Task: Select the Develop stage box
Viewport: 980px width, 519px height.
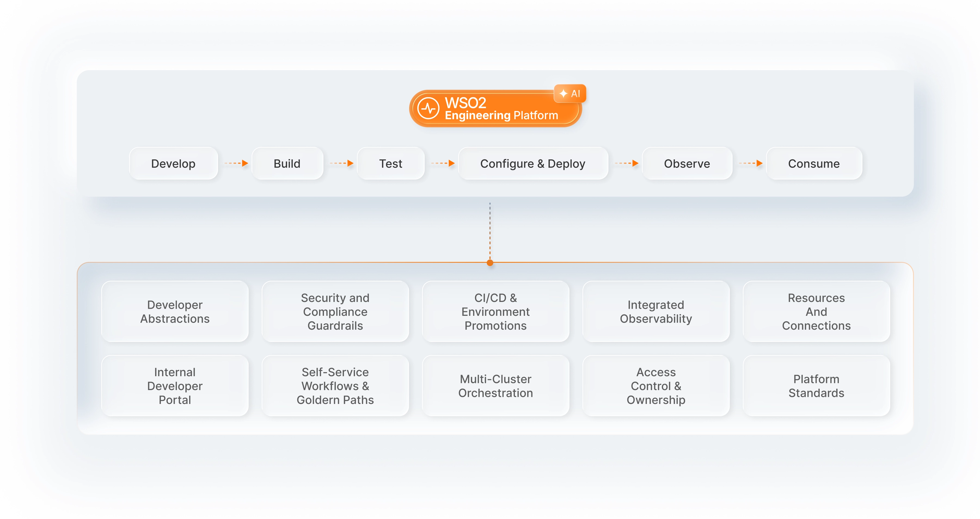Action: tap(173, 163)
